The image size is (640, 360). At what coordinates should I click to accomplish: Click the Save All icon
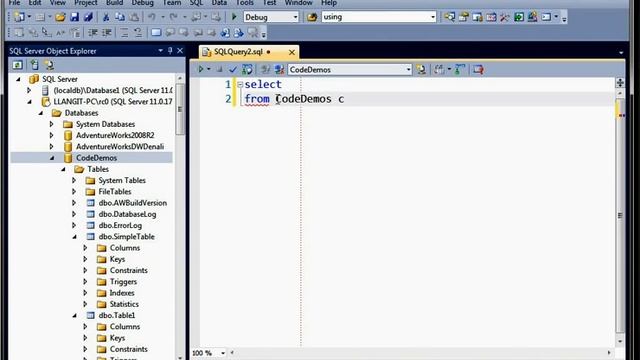(88, 17)
